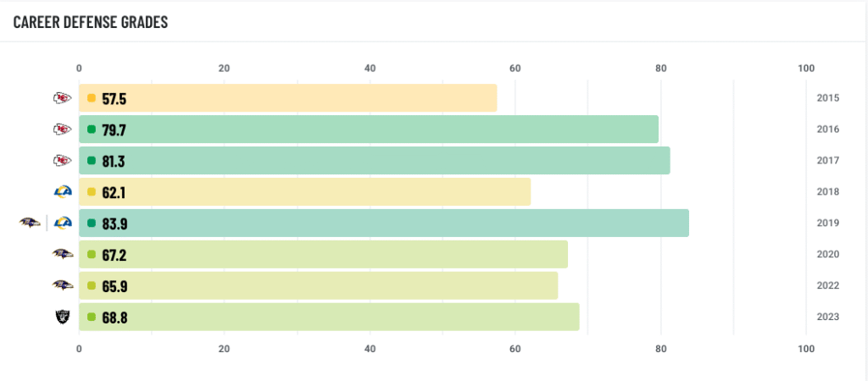This screenshot has width=868, height=381.
Task: Select the Rams logo on the 83.9 row
Action: 62,224
